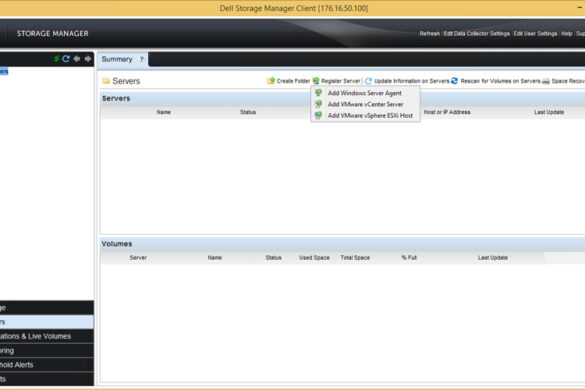Sort Servers table by Name column

(163, 112)
